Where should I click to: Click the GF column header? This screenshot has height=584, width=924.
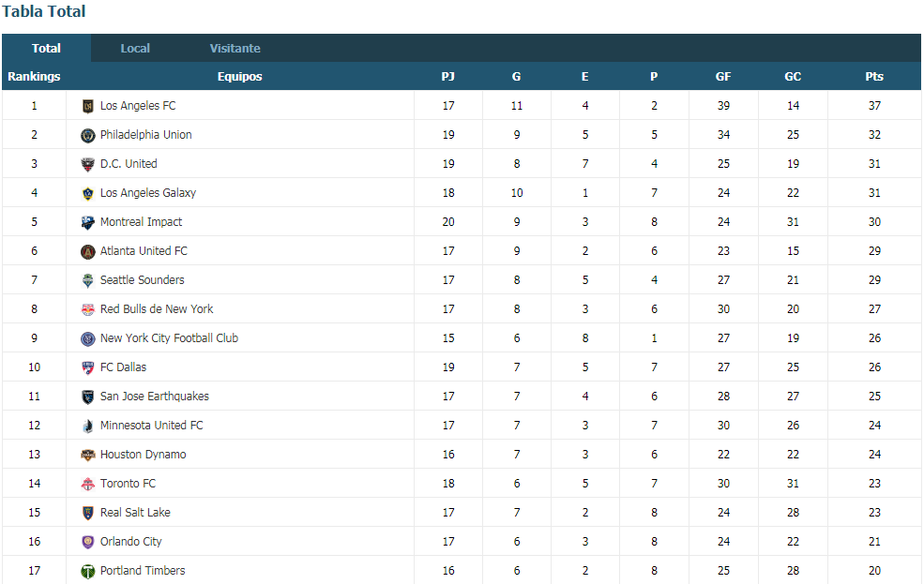[723, 77]
